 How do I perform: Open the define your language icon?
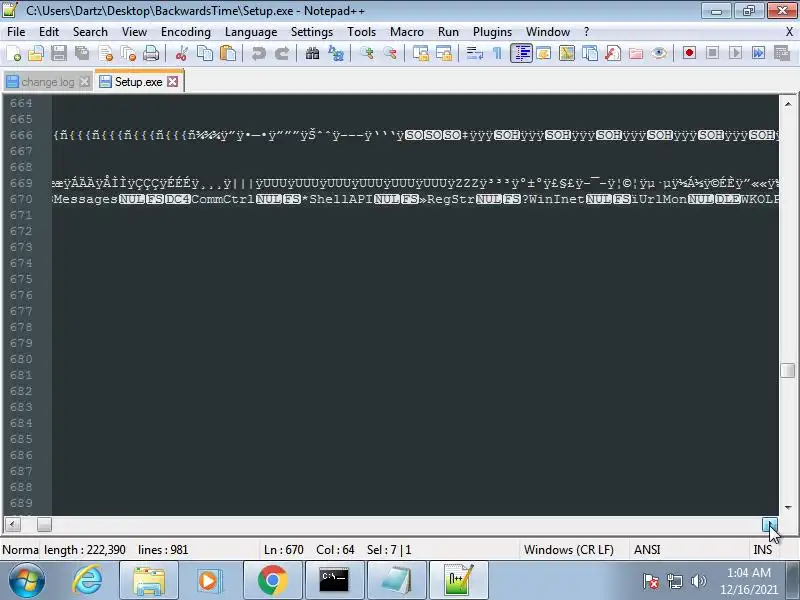[x=544, y=53]
